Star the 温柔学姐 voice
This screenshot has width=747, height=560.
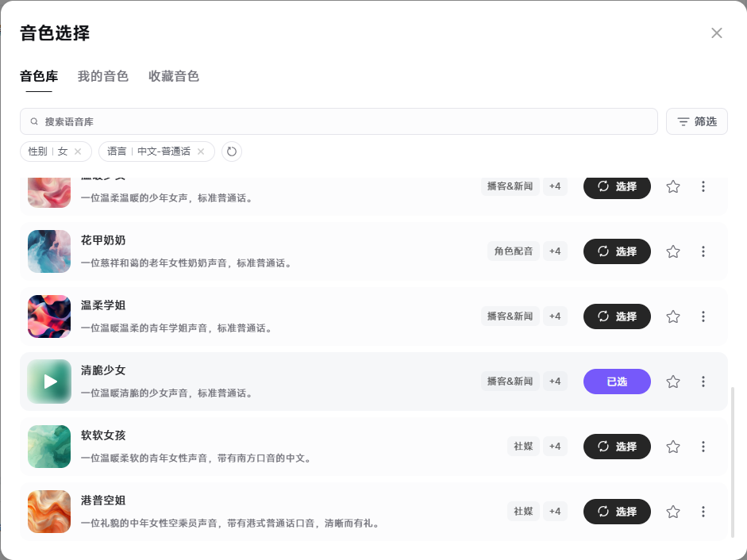(673, 316)
